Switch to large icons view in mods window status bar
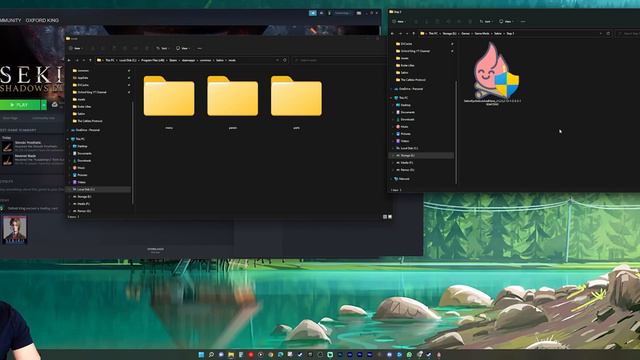This screenshot has height=360, width=640. click(390, 217)
